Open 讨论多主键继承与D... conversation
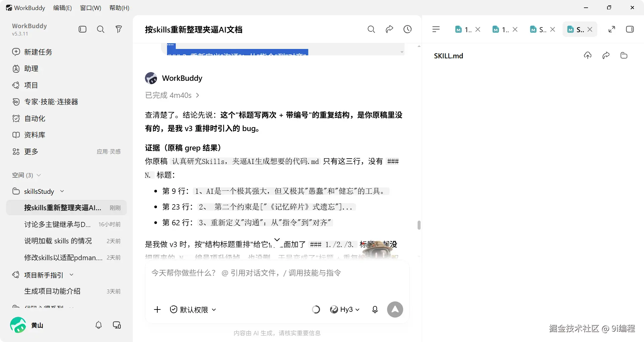644x342 pixels. pos(66,224)
